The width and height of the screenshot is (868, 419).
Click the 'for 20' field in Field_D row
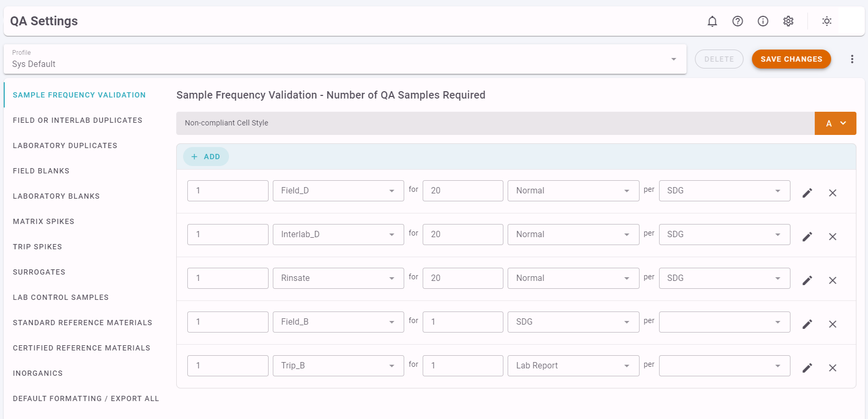(463, 191)
